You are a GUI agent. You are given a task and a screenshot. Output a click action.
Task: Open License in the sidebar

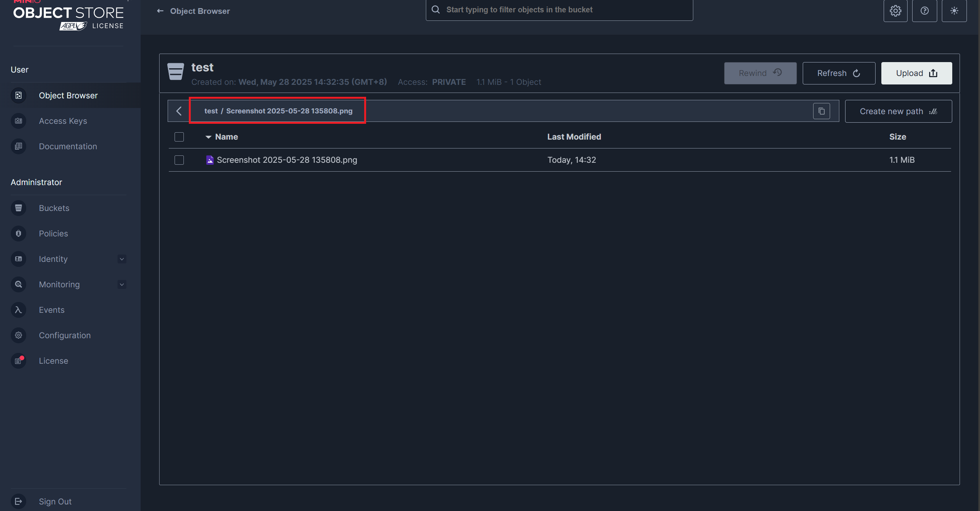(54, 361)
